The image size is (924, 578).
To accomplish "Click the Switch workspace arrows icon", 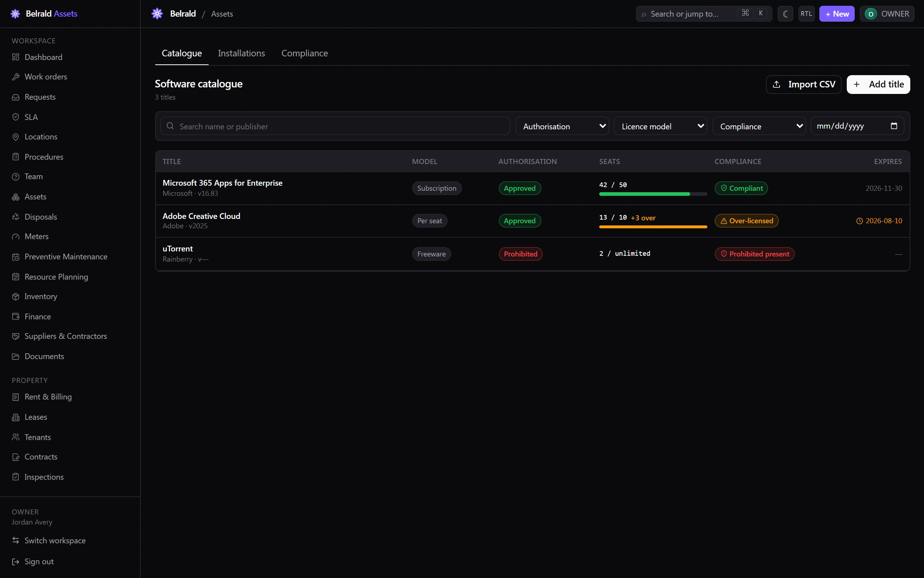I will (16, 540).
